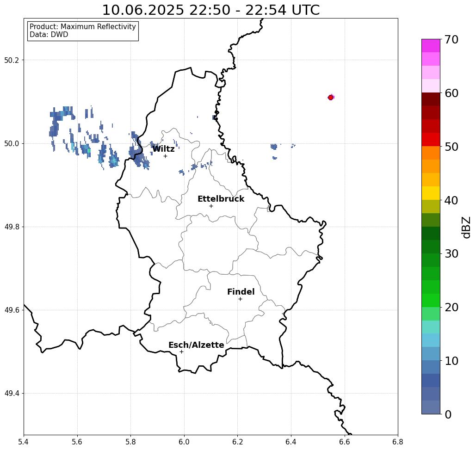
Task: Click longitude tick label 6.8
Action: point(398,442)
